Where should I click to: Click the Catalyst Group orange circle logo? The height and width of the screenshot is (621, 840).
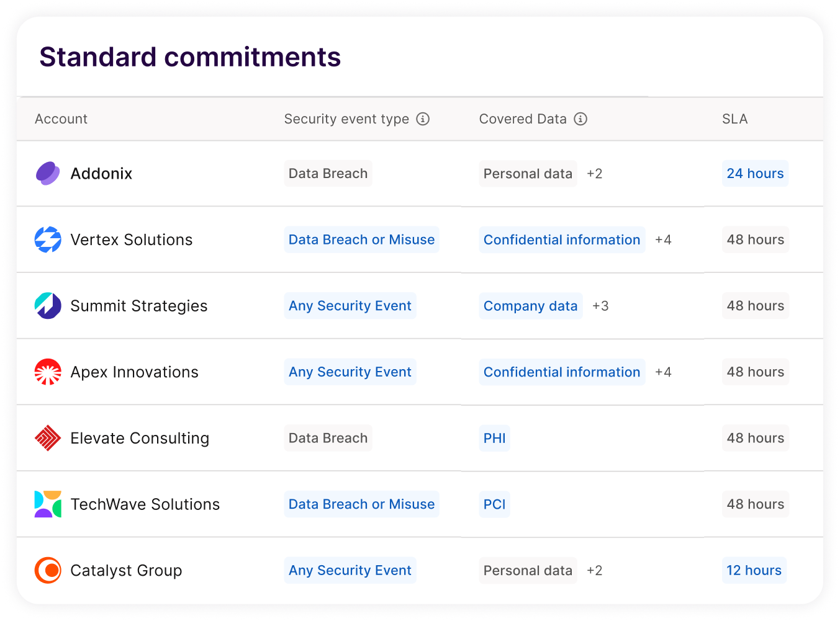(48, 570)
